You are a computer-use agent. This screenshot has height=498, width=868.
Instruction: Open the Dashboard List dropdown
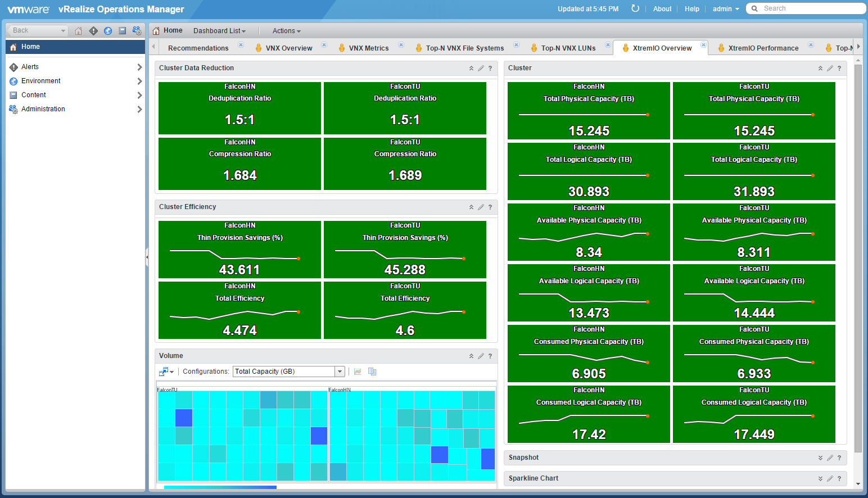[219, 31]
